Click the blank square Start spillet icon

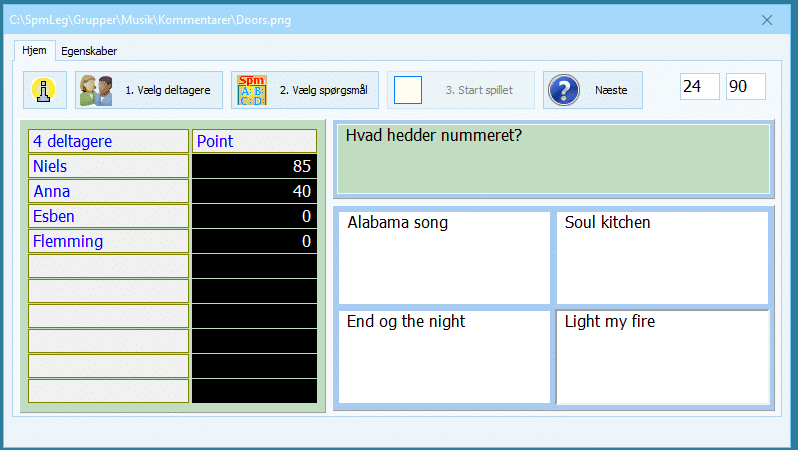[408, 90]
